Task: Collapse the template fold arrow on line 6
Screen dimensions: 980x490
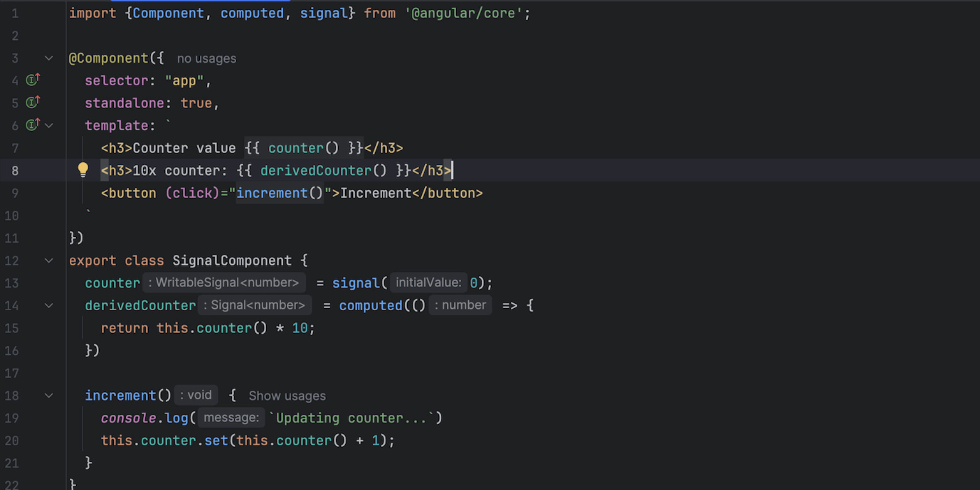Action: pyautogui.click(x=49, y=125)
